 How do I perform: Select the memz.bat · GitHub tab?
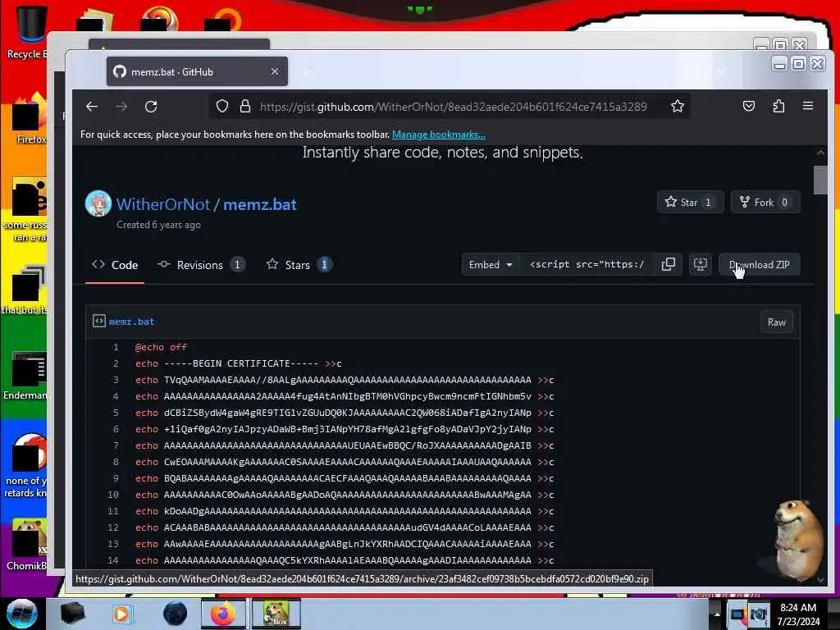[197, 71]
